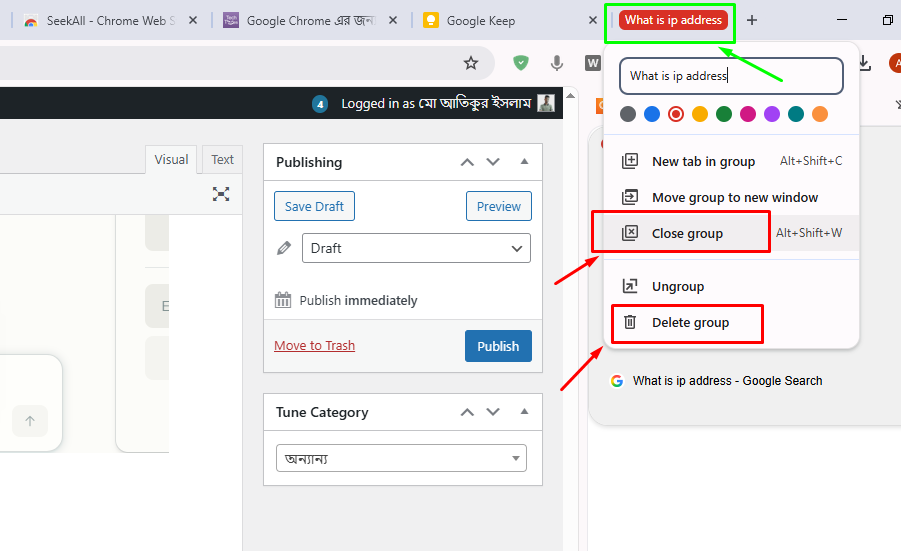Choose grey tab group color
901x551 pixels.
[628, 114]
